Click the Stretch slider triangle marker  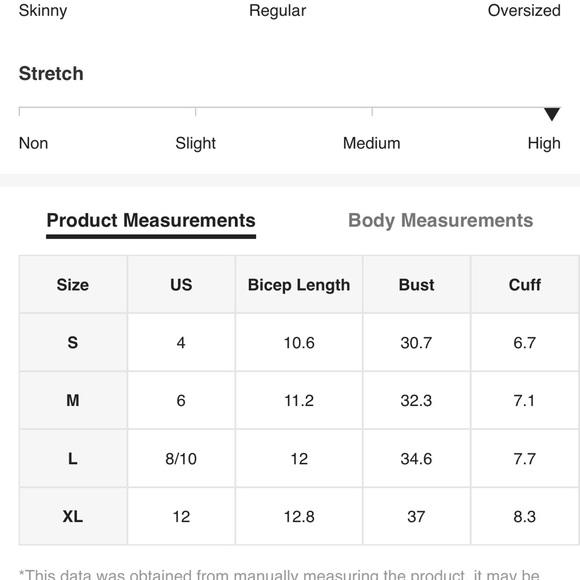tap(552, 114)
